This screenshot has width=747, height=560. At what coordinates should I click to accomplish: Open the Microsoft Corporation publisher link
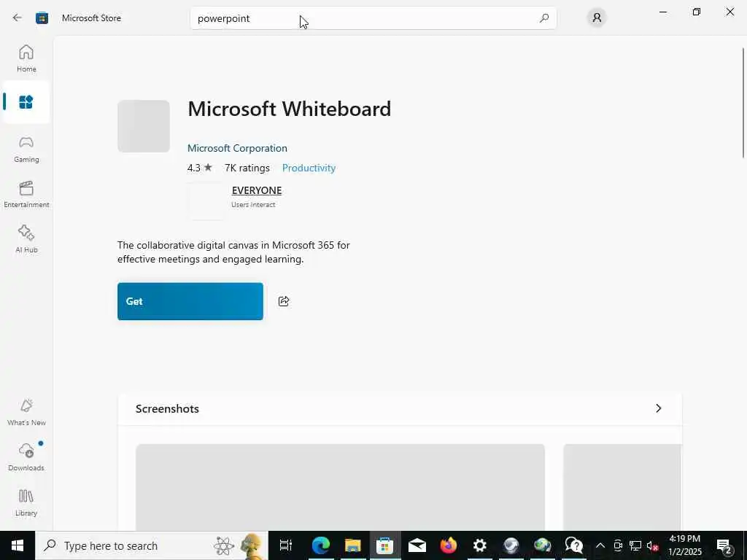tap(237, 148)
